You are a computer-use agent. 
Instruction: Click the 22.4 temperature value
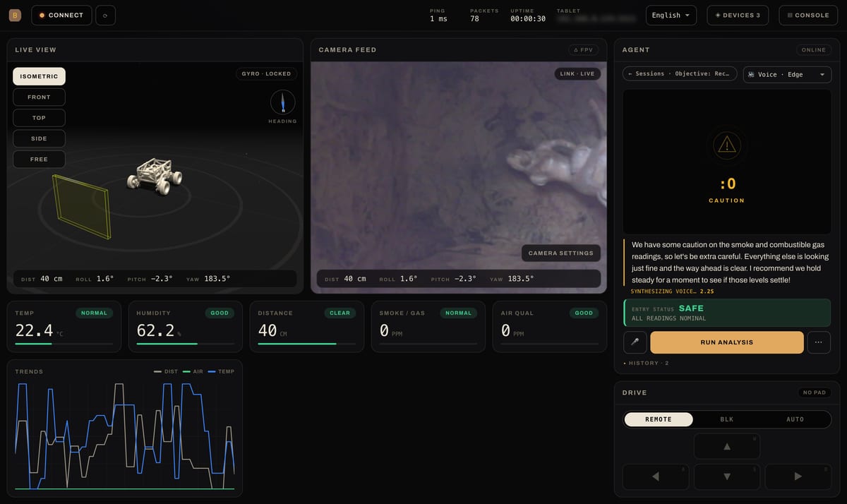(32, 330)
